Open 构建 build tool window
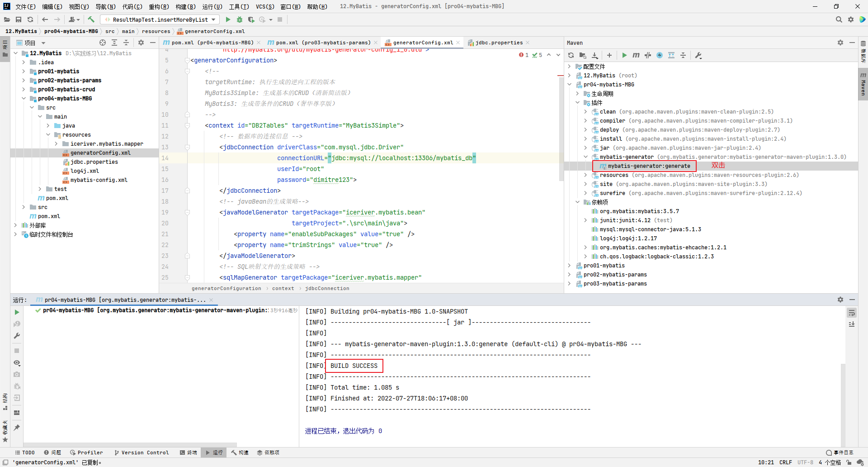 point(240,453)
